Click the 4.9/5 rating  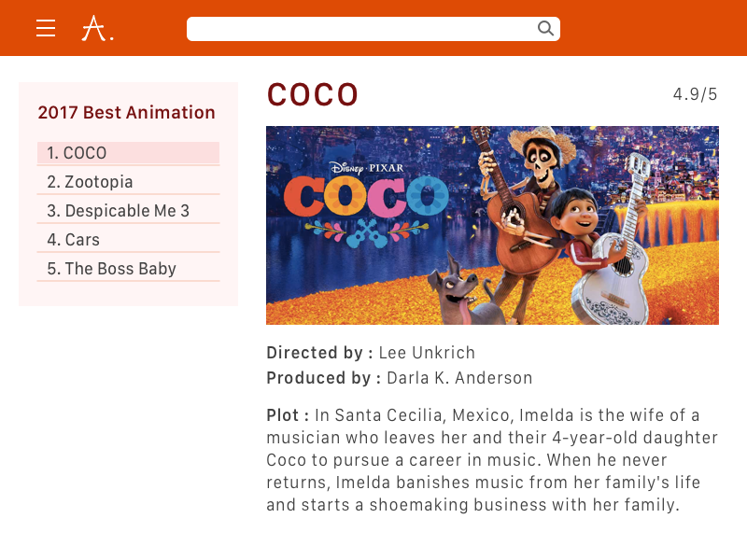tap(695, 94)
